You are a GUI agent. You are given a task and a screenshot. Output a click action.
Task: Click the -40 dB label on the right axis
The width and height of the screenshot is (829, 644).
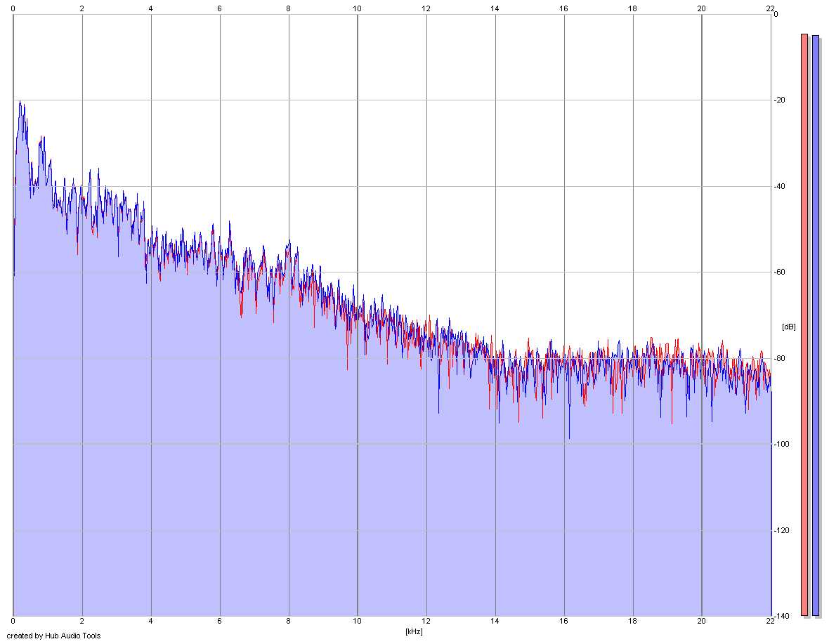pos(779,186)
